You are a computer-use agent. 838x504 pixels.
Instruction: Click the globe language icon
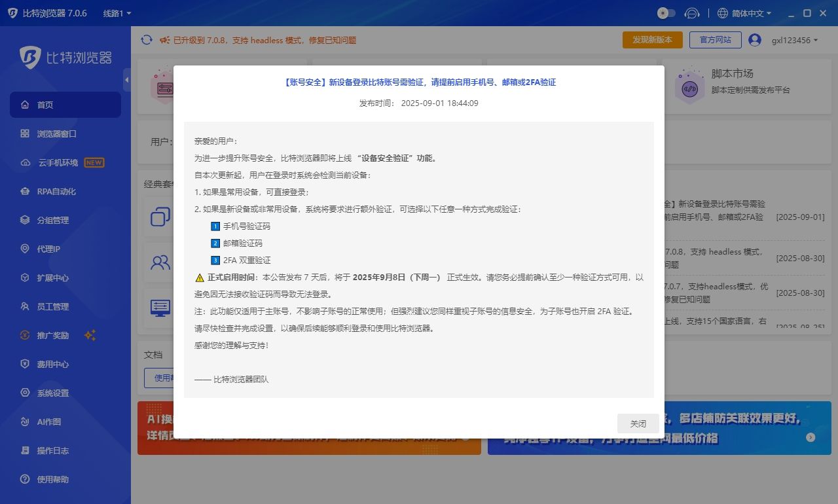723,13
